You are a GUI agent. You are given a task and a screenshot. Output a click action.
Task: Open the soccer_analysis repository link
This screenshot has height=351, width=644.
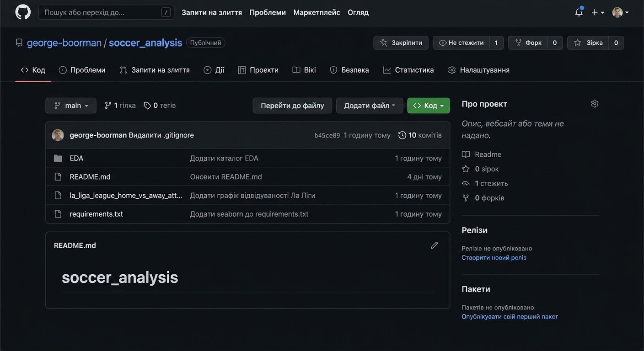145,43
